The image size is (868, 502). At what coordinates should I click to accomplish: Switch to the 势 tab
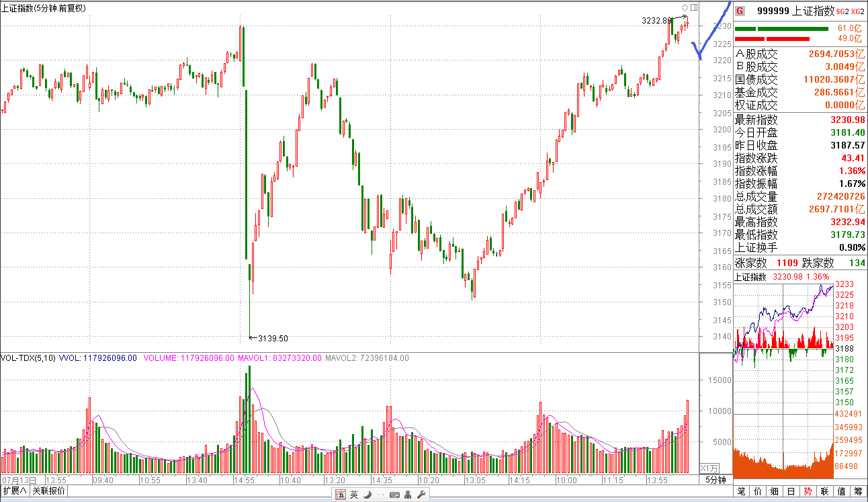click(808, 491)
